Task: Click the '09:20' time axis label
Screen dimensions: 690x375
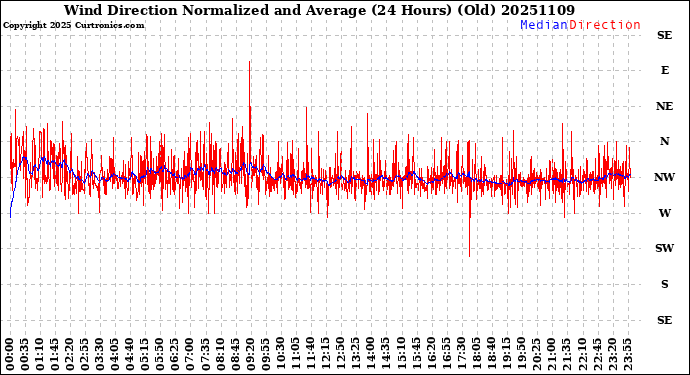Action: [x=250, y=354]
